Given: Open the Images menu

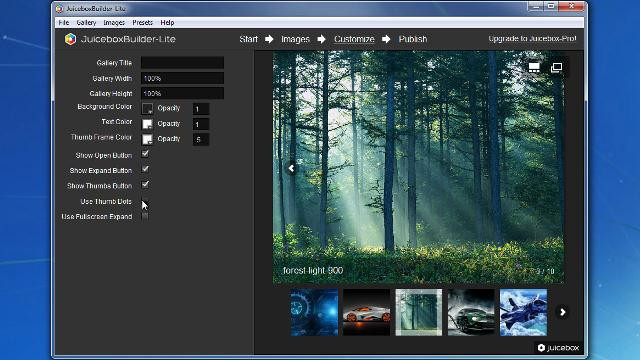Looking at the screenshot, I should [x=114, y=22].
